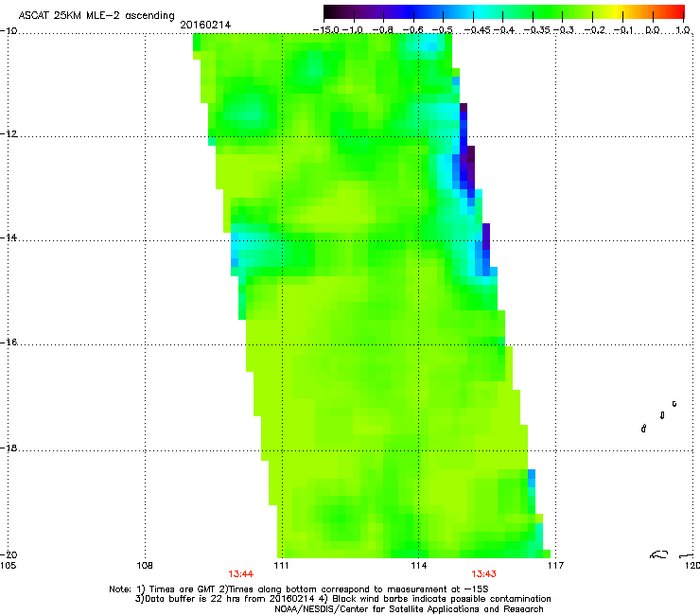Pick the cyan segment of the color bar
700x615 pixels.
point(480,12)
